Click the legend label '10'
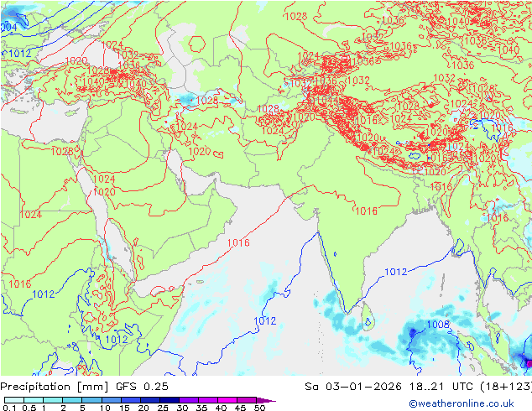The height and width of the screenshot is (411, 532). pyautogui.click(x=105, y=408)
